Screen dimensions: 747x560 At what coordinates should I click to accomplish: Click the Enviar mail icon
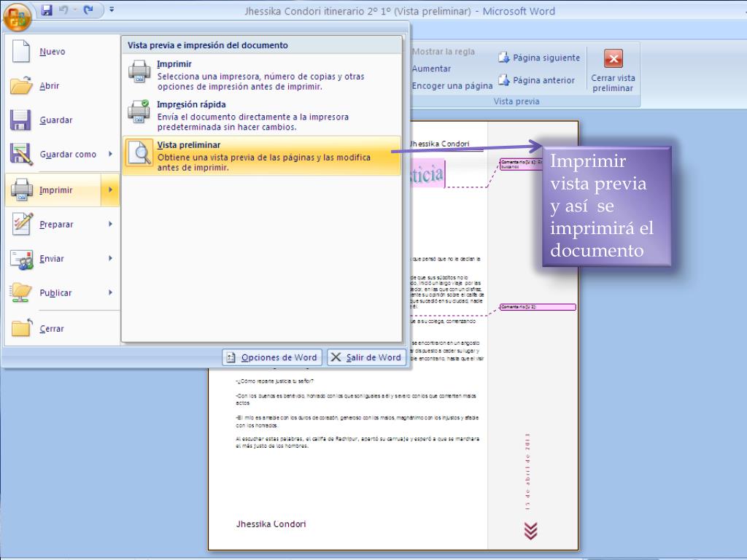(x=22, y=260)
